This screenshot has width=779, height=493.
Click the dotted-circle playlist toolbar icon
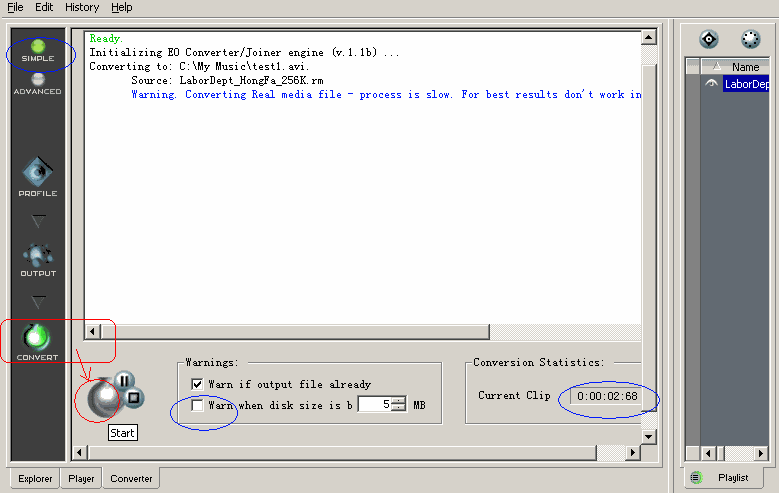750,39
